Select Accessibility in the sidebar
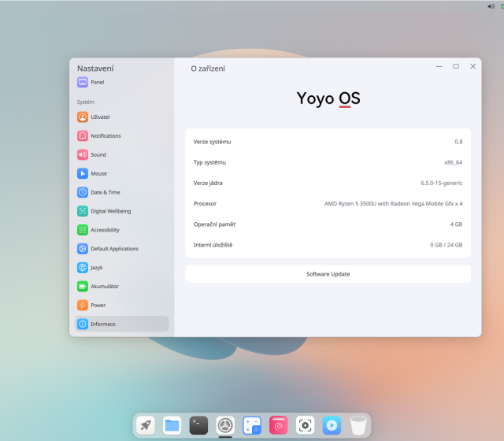Screen dimensions: 504x441 click(105, 230)
